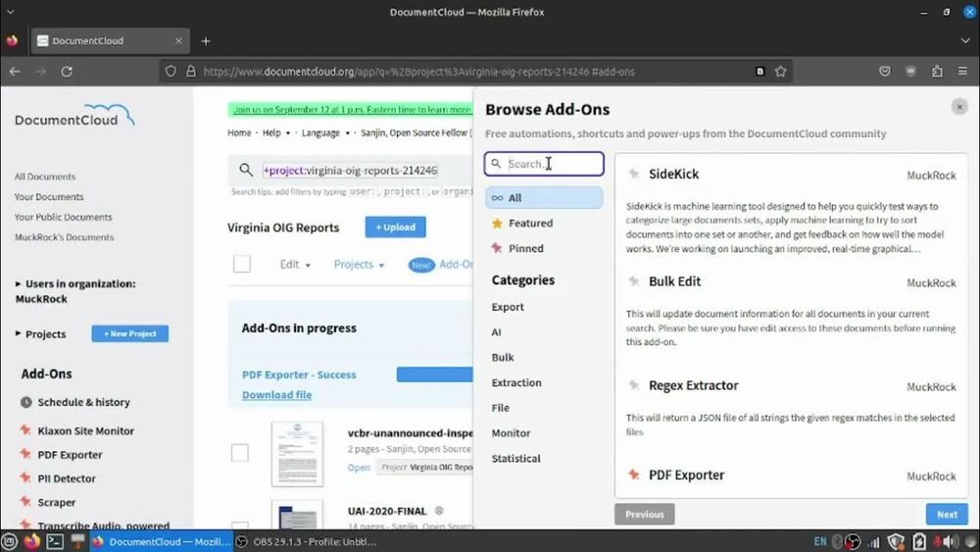Open the volume control in the system tray

tap(952, 541)
